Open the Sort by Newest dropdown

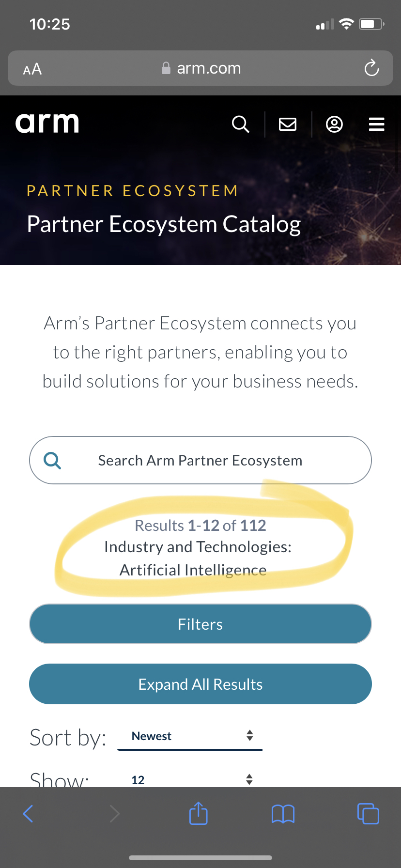(x=189, y=736)
